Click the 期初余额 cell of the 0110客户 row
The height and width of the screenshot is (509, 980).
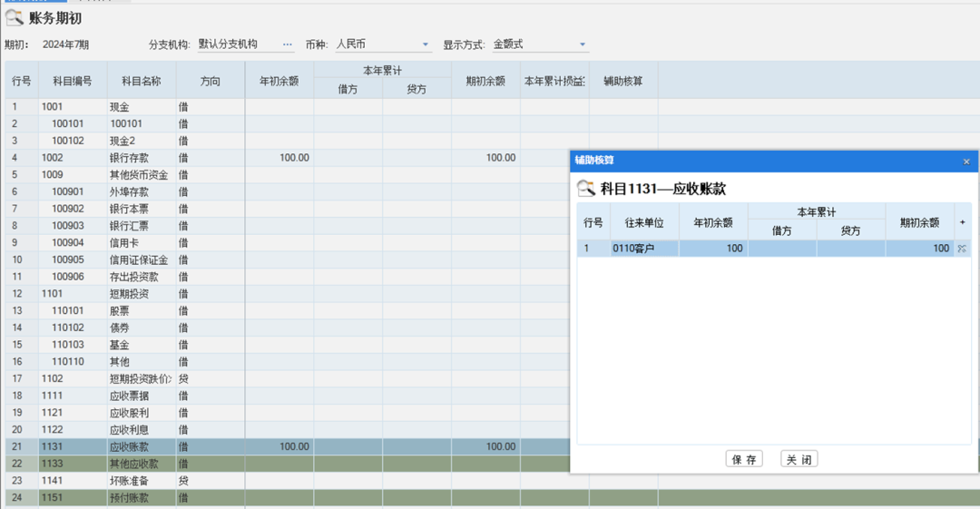pos(918,249)
